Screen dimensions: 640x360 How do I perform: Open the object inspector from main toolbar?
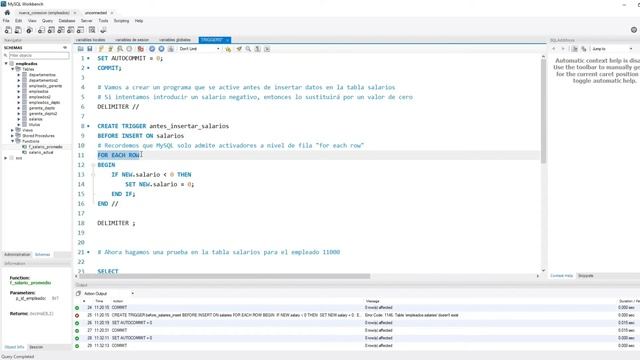[29, 30]
